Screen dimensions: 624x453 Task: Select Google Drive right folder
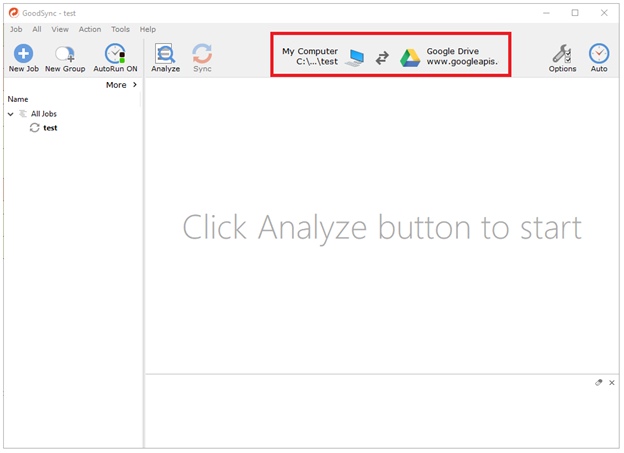tap(461, 56)
